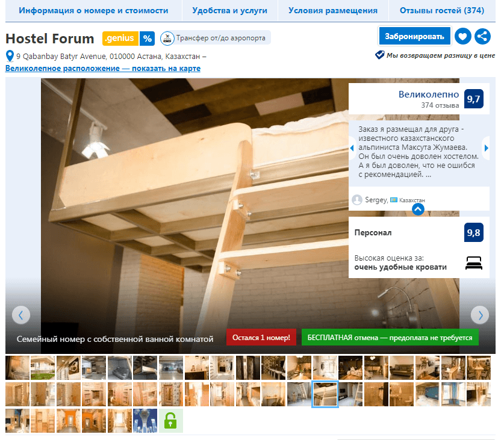Open the 'Условия размещения' tab
Viewport: 504px width, 440px height.
[333, 11]
